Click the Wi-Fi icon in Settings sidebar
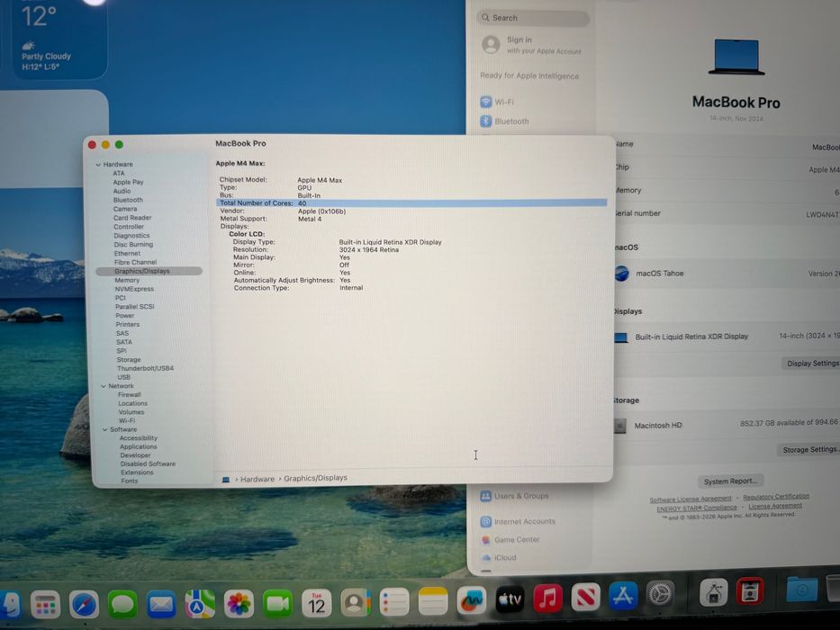Screen dimensions: 840x630 click(486, 102)
